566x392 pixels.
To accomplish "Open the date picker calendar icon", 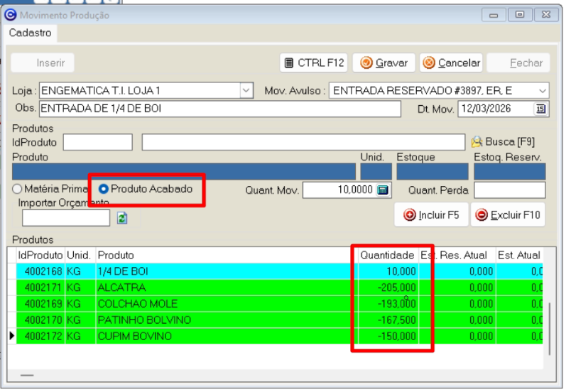I will click(540, 109).
